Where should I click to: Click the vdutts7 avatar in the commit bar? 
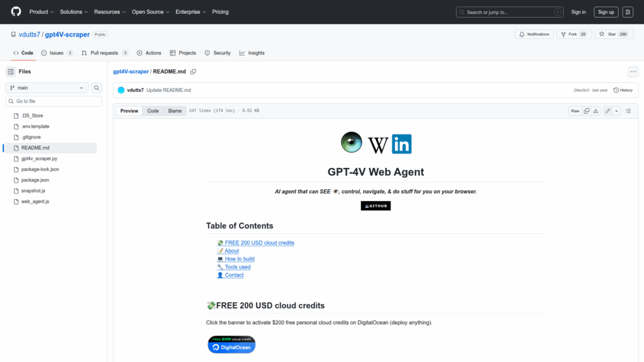(x=121, y=90)
